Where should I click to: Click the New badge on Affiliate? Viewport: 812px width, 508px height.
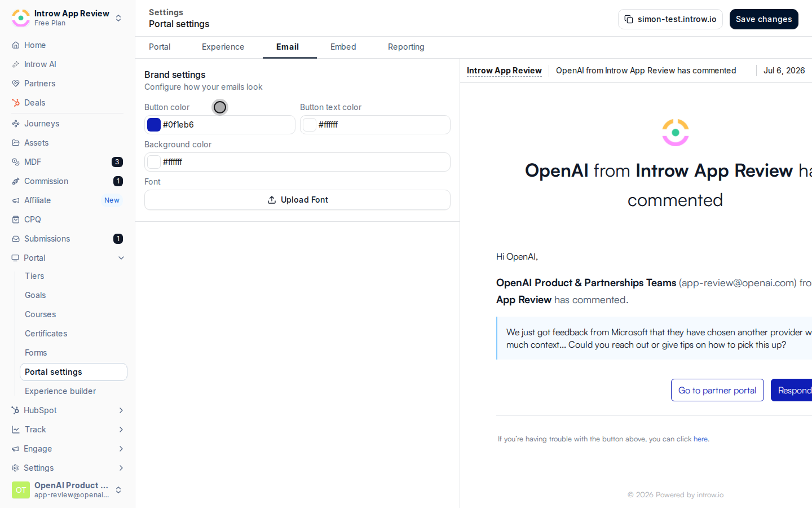pos(112,200)
